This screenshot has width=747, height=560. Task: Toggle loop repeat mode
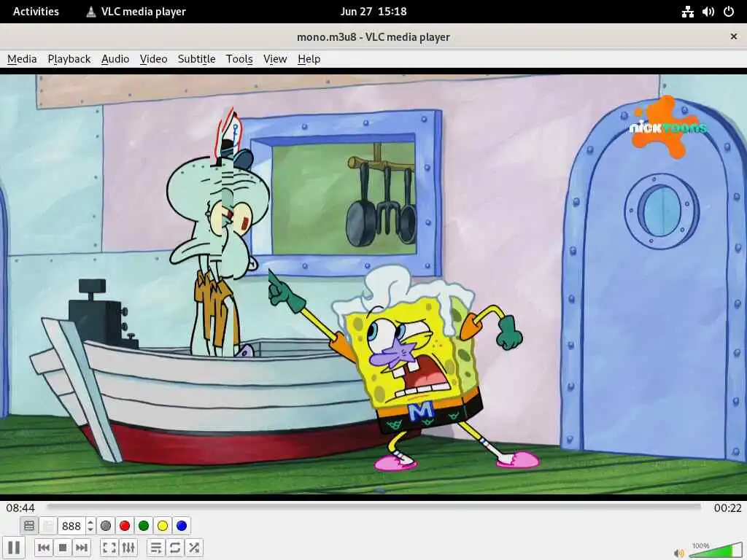point(175,548)
